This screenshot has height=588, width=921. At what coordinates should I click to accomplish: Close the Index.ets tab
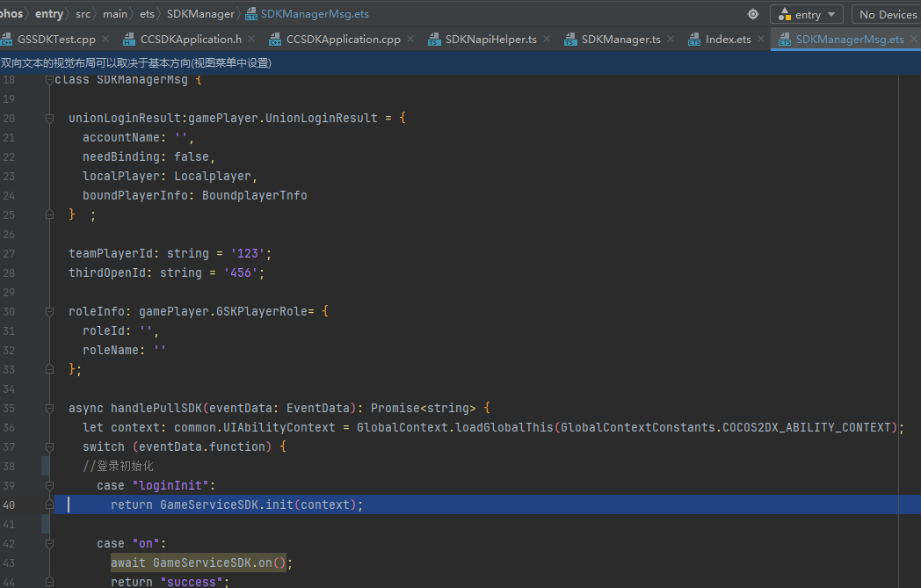761,39
